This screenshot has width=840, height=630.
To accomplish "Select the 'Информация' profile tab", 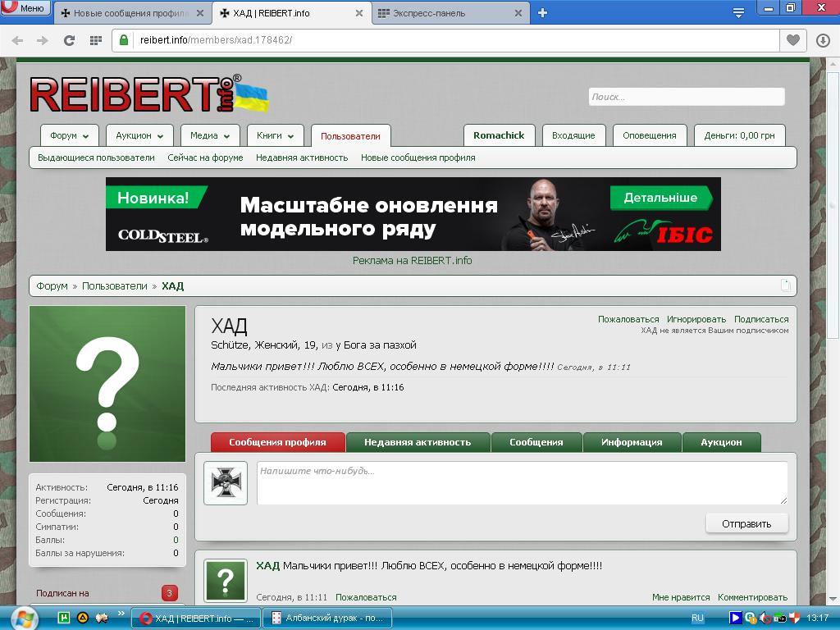I will pyautogui.click(x=632, y=442).
